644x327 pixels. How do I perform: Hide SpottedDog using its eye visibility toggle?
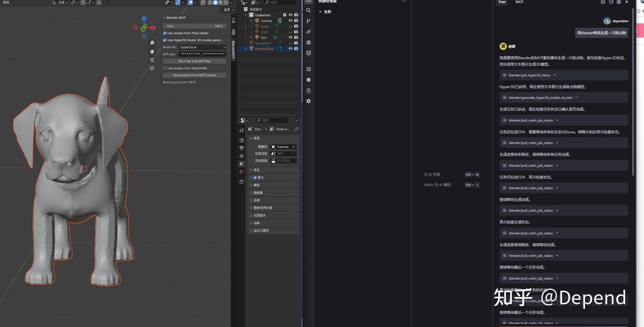click(x=291, y=48)
